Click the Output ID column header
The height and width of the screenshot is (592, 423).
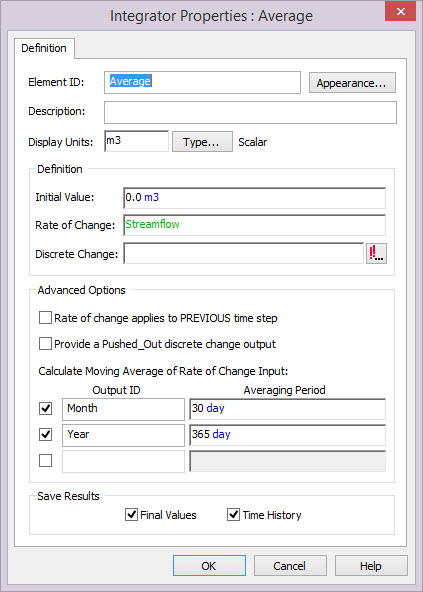click(x=116, y=390)
